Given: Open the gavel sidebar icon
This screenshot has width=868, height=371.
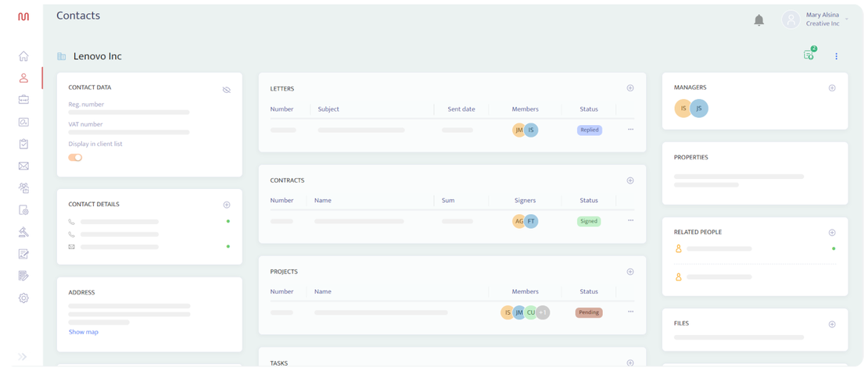Looking at the screenshot, I should 23,232.
